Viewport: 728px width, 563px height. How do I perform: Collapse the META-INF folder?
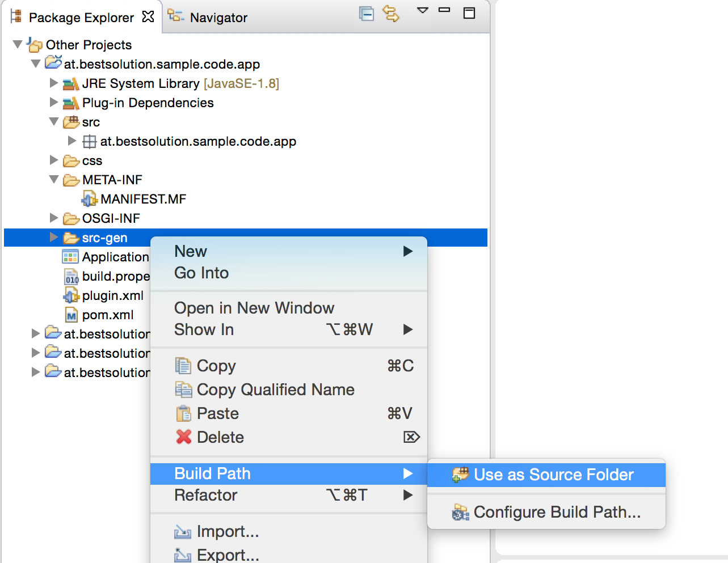coord(54,179)
